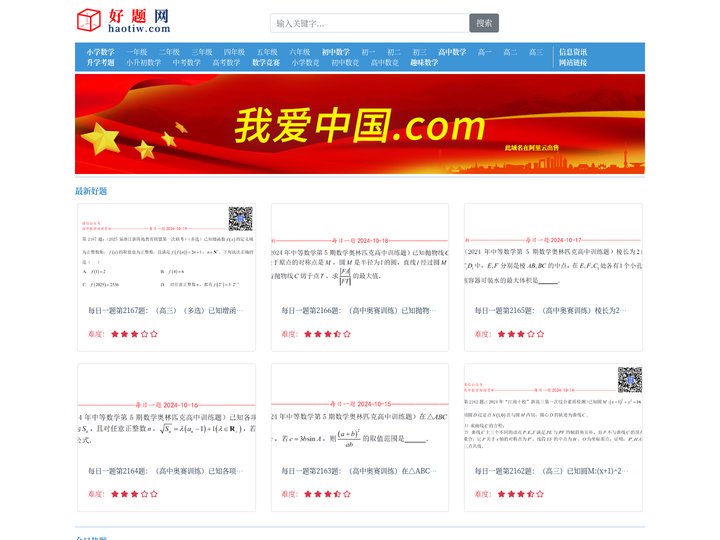
Task: Open thumbnail of problem 2164 dated 2024-10-16
Action: [x=167, y=411]
